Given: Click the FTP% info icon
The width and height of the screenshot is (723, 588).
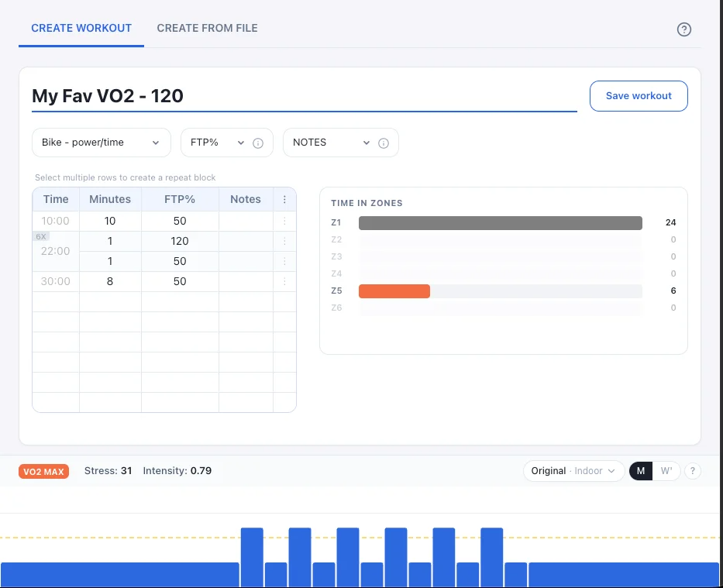Looking at the screenshot, I should [258, 142].
